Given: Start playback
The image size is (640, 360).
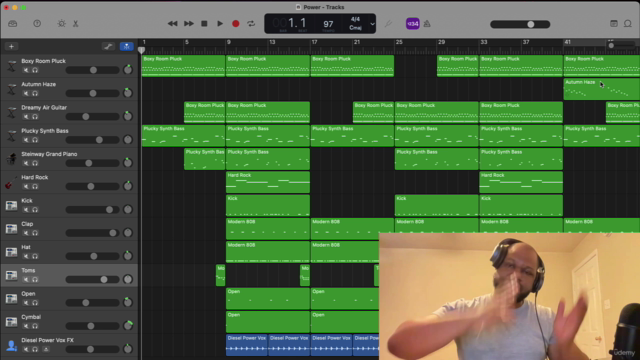Looking at the screenshot, I should tap(220, 24).
